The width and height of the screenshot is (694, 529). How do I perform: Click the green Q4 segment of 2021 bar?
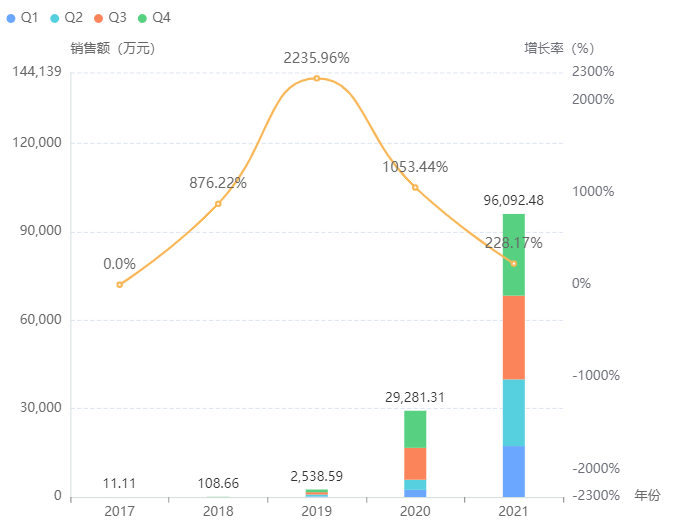[x=514, y=254]
